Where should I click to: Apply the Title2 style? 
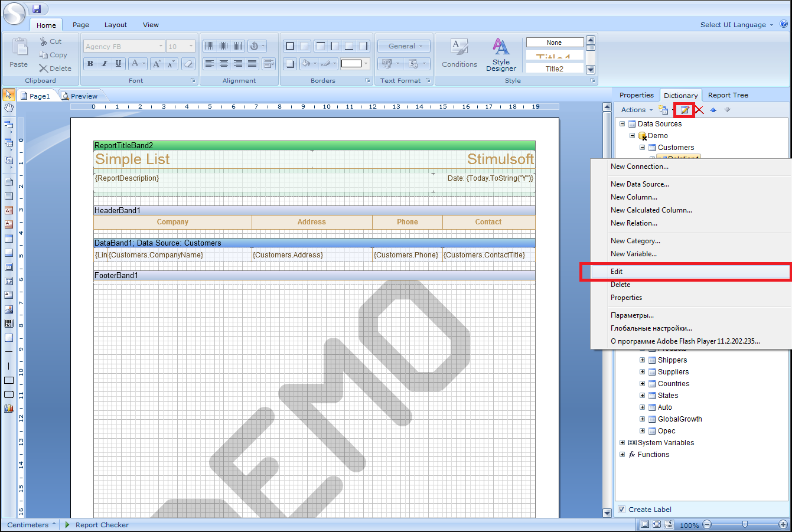click(x=555, y=68)
